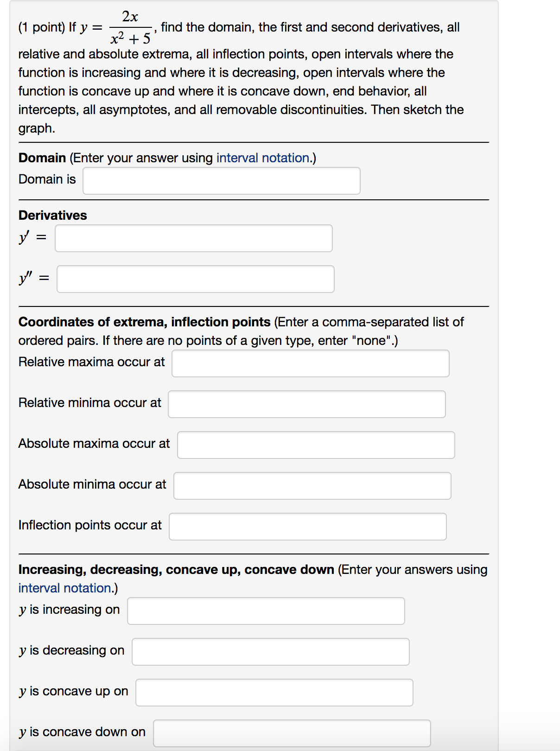Click the y' derivative answer box
The width and height of the screenshot is (560, 751).
click(x=193, y=238)
